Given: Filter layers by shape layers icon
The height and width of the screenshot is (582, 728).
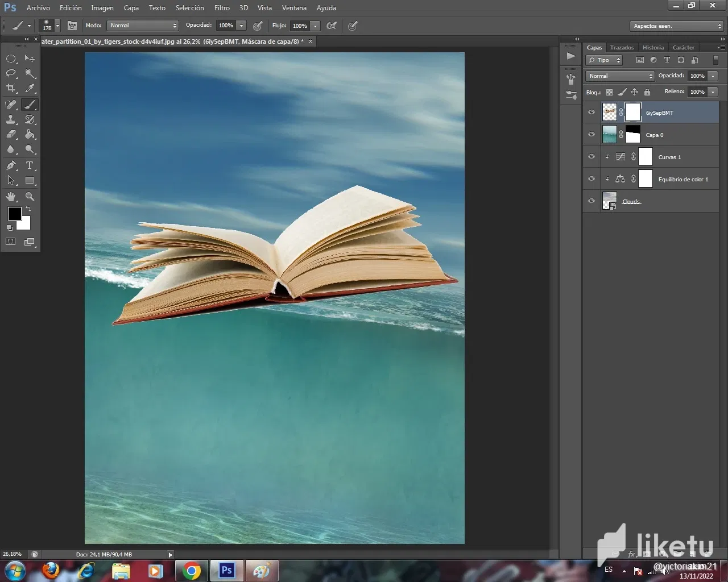Looking at the screenshot, I should (x=681, y=60).
